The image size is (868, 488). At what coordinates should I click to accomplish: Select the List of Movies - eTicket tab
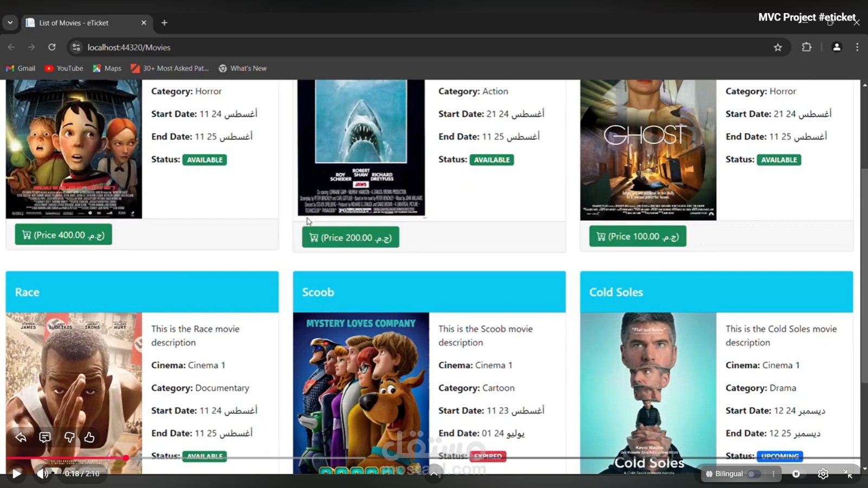(87, 23)
